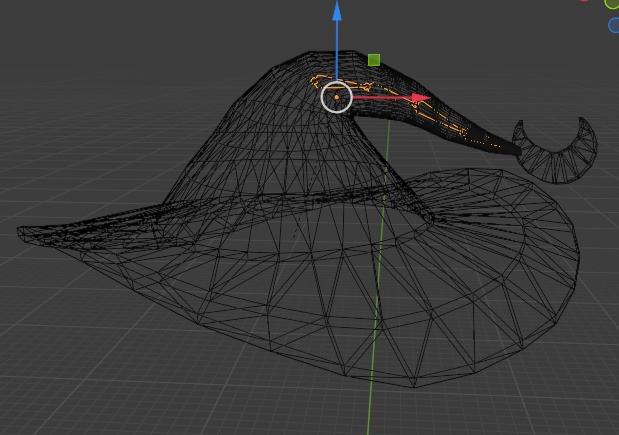
Task: Click the green plane-constraint square handle on gizmo
Action: click(x=374, y=60)
